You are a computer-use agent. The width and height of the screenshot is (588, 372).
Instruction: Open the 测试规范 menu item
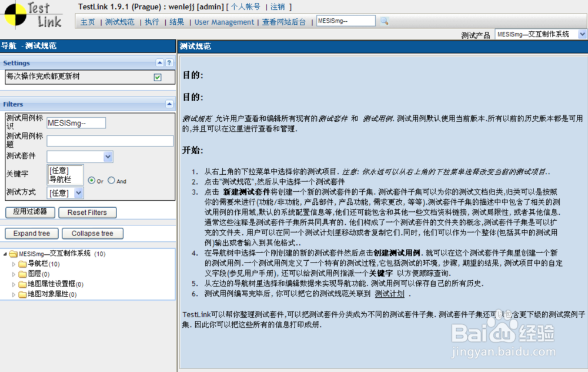pyautogui.click(x=119, y=21)
